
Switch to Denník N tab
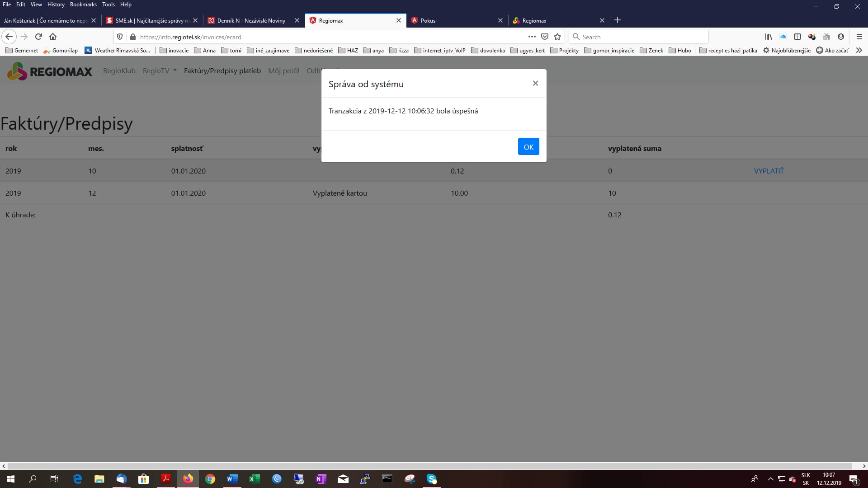pos(254,20)
